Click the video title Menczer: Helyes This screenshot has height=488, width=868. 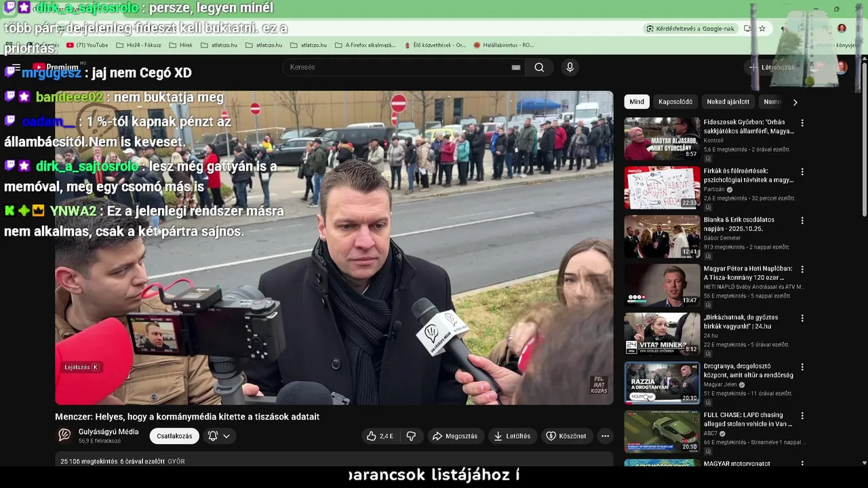(x=187, y=417)
